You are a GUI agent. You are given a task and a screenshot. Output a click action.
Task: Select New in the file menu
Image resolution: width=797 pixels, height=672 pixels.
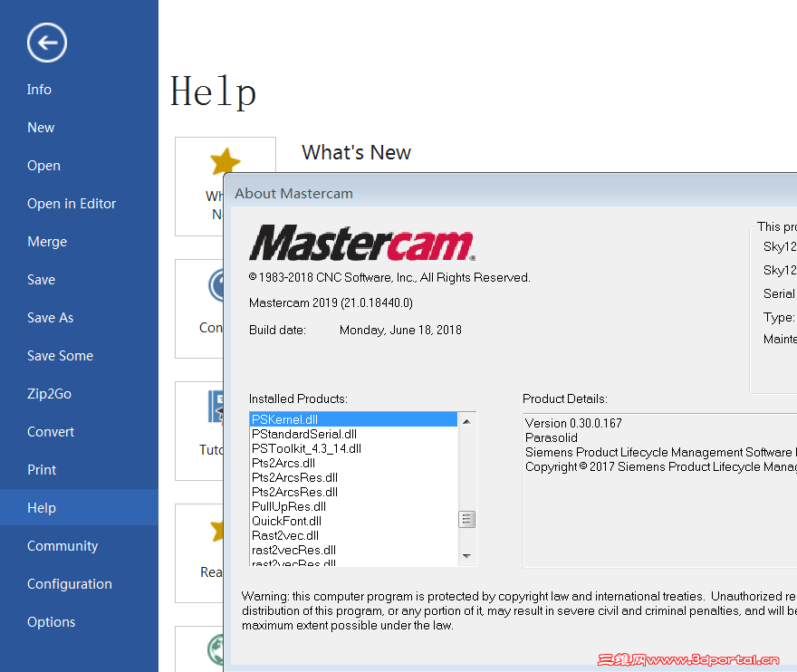(x=41, y=128)
